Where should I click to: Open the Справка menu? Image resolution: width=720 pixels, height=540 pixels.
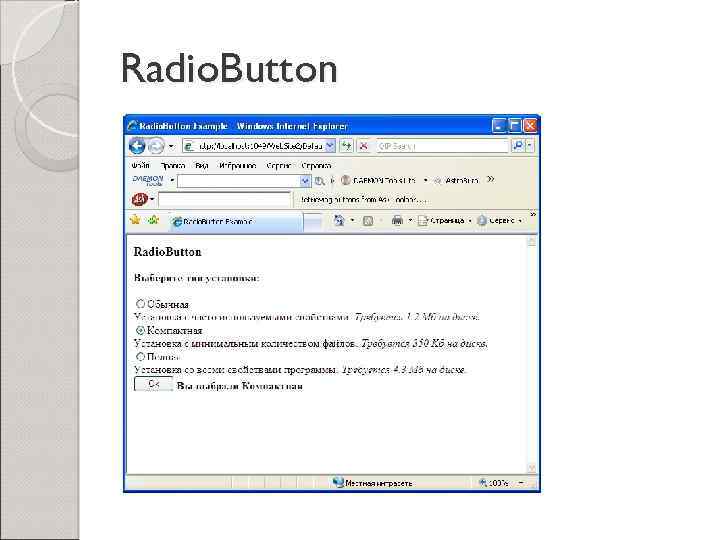316,166
